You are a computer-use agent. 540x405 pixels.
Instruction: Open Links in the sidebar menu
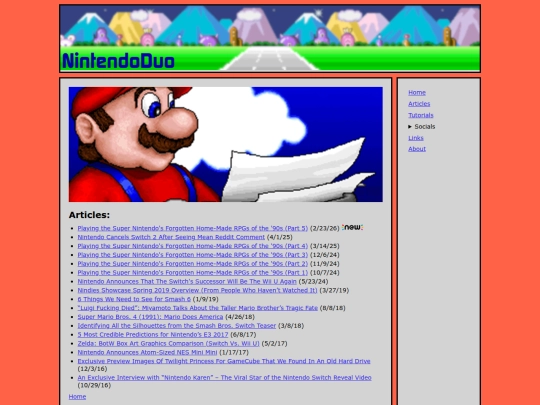[x=416, y=138]
